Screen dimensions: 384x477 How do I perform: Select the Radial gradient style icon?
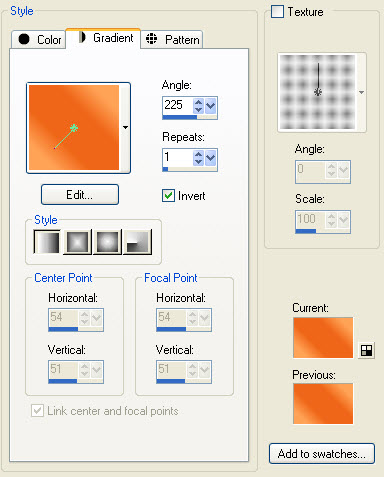(137, 242)
